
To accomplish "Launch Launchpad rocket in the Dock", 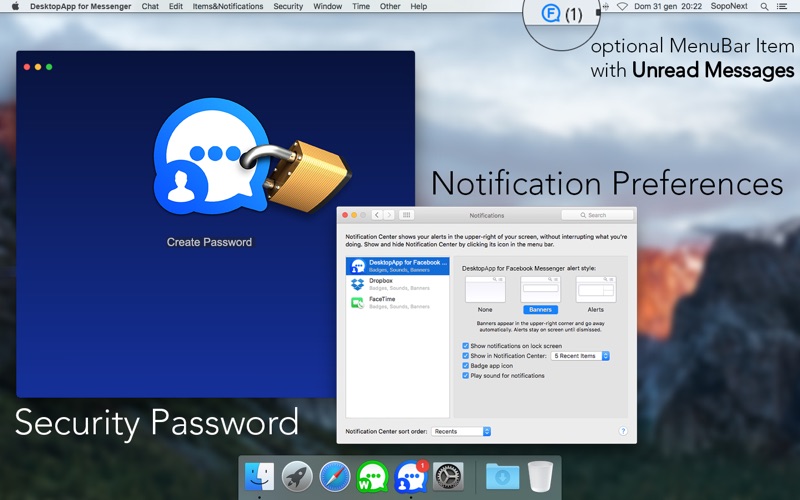I will (297, 477).
